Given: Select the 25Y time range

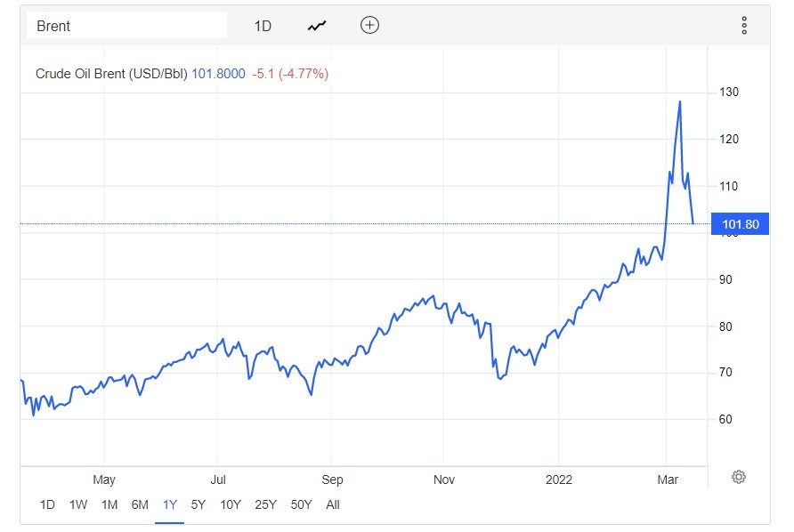Looking at the screenshot, I should tap(265, 504).
